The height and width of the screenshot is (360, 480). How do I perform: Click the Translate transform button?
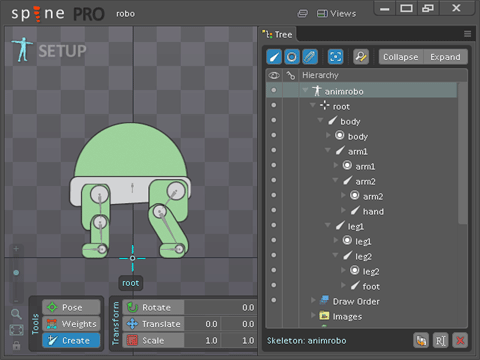tap(153, 324)
